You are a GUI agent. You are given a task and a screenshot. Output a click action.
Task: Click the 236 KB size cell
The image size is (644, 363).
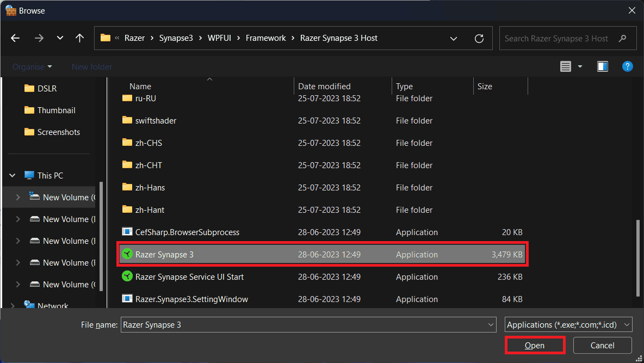click(510, 276)
